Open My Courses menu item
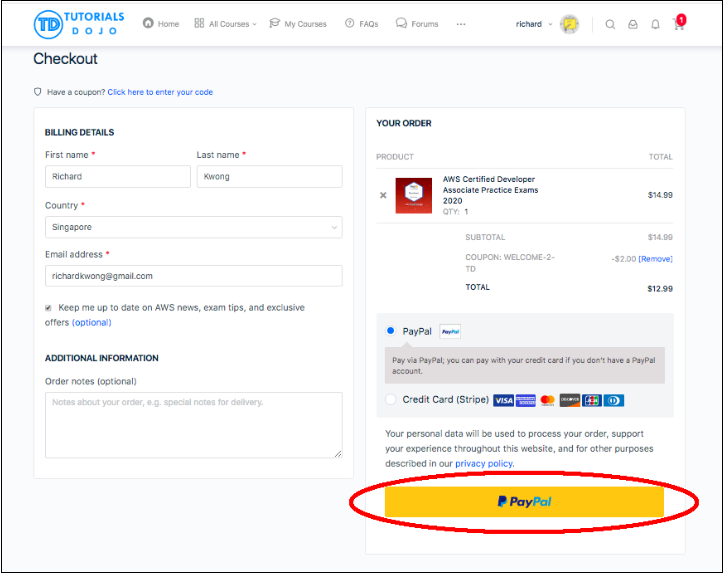Screen dimensions: 724x577 click(x=305, y=24)
